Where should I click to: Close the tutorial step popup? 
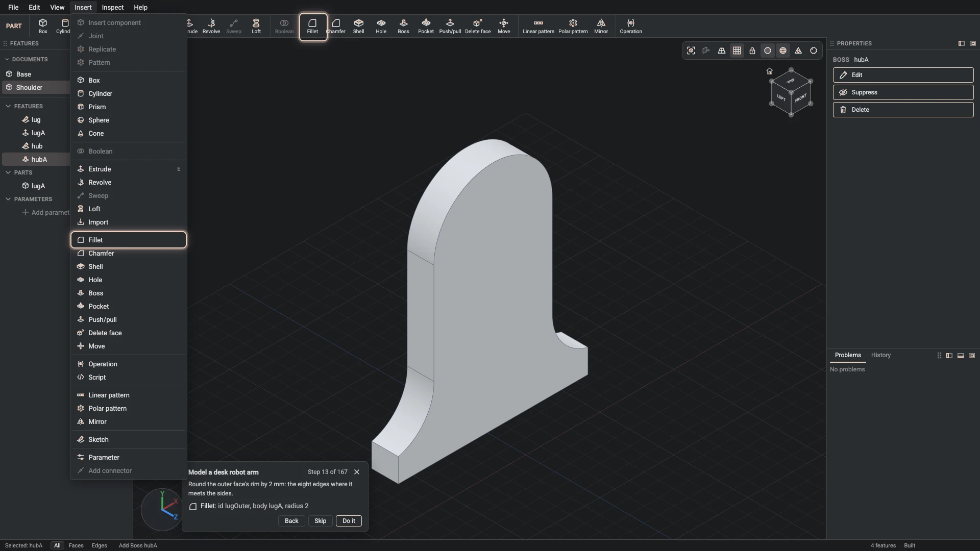[357, 472]
